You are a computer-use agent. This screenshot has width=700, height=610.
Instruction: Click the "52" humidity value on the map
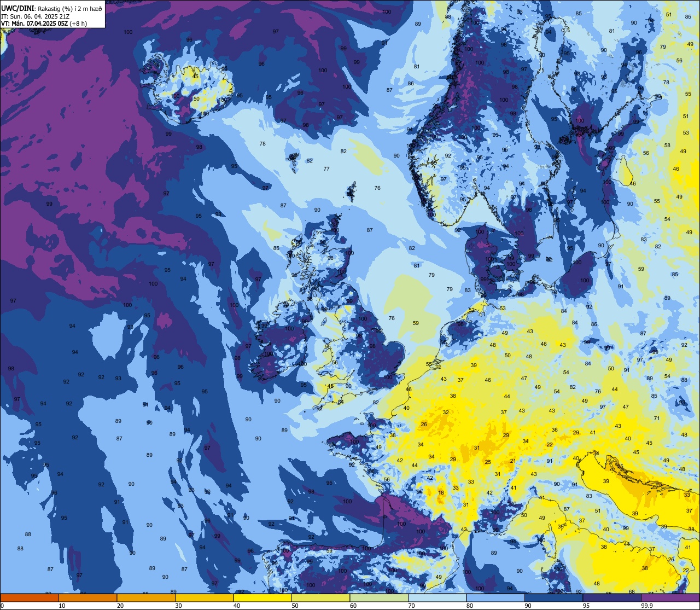tap(471, 310)
